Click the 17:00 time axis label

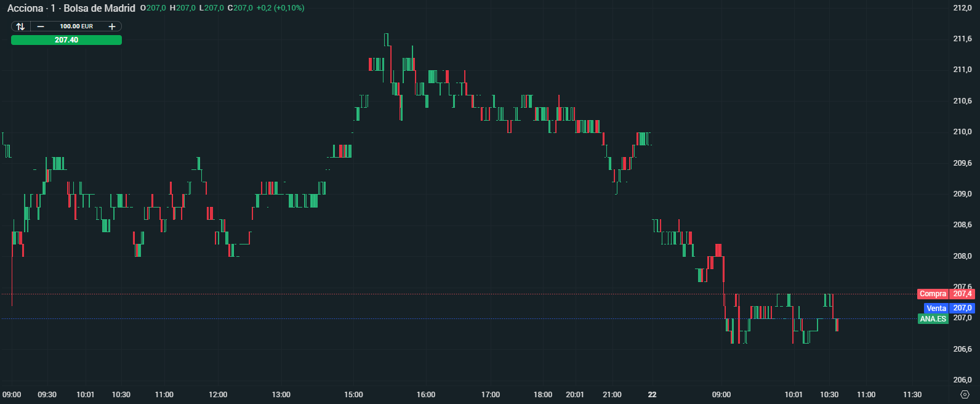(x=491, y=395)
